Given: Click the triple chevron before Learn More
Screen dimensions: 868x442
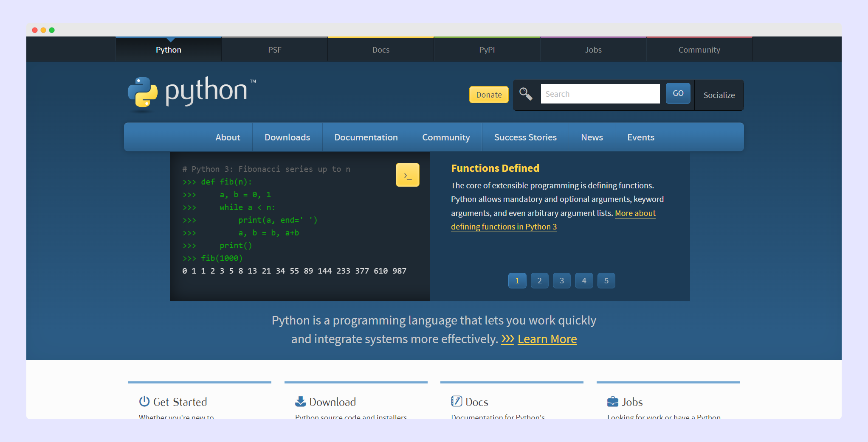Looking at the screenshot, I should 507,339.
